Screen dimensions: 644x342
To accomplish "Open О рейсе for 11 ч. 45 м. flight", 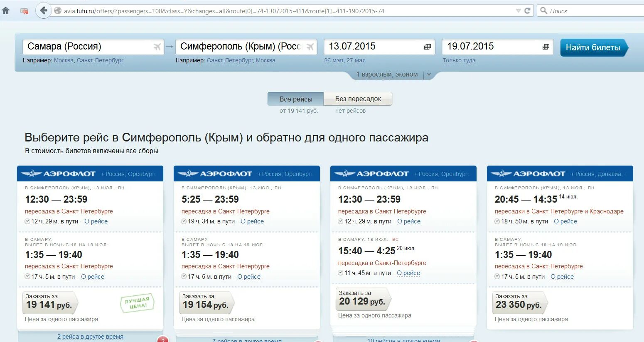I will 408,273.
